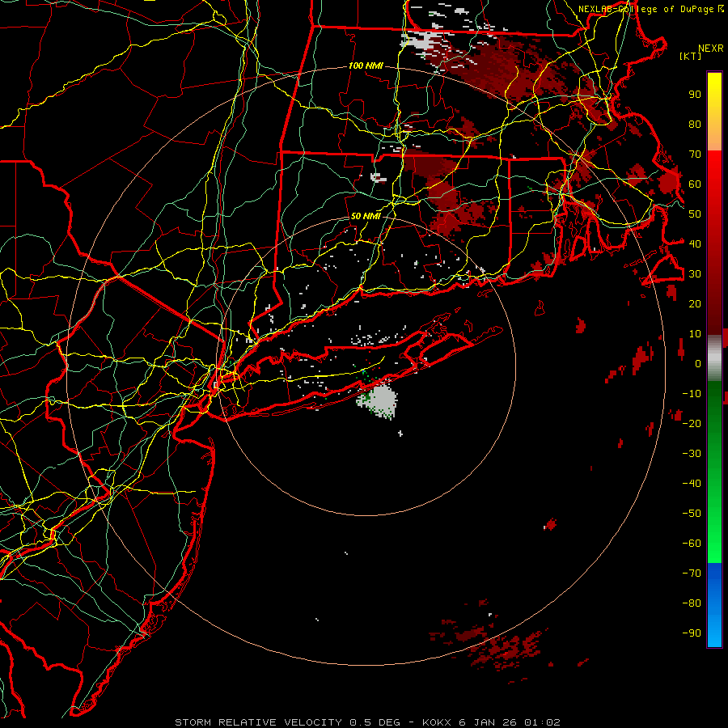The width and height of the screenshot is (728, 728).
Task: Click the positive 20 scale label
Action: tap(695, 304)
